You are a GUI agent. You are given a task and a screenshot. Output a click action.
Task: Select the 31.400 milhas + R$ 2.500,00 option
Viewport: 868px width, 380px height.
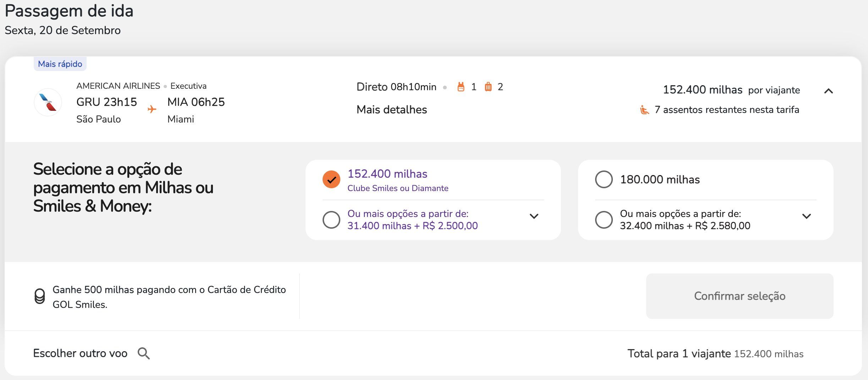point(331,220)
